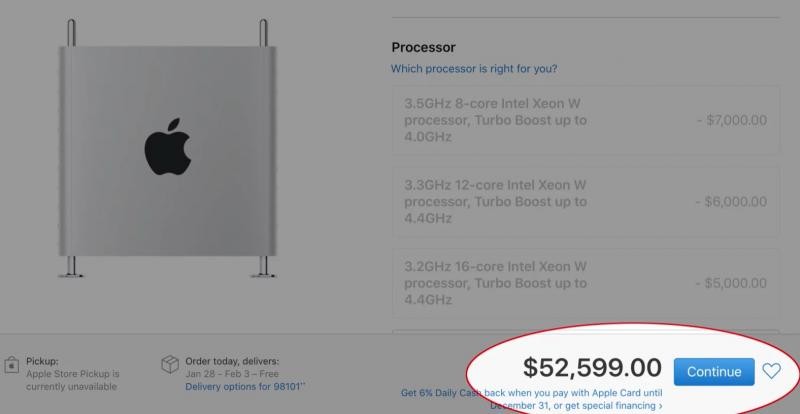Screen dimensions: 800x414
Task: Click the $52,599.00 total price
Action: (592, 370)
